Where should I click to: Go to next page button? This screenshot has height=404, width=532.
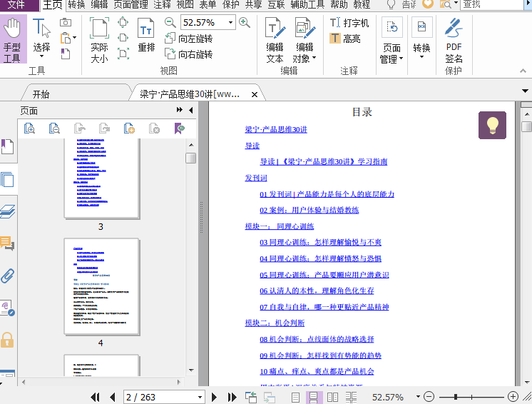tap(214, 397)
